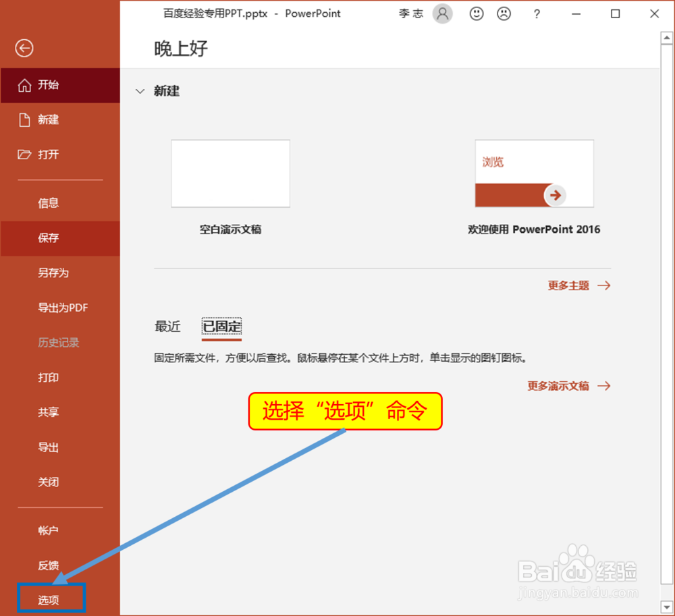Click the scrollbar up arrow
Image resolution: width=675 pixels, height=616 pixels.
point(667,38)
